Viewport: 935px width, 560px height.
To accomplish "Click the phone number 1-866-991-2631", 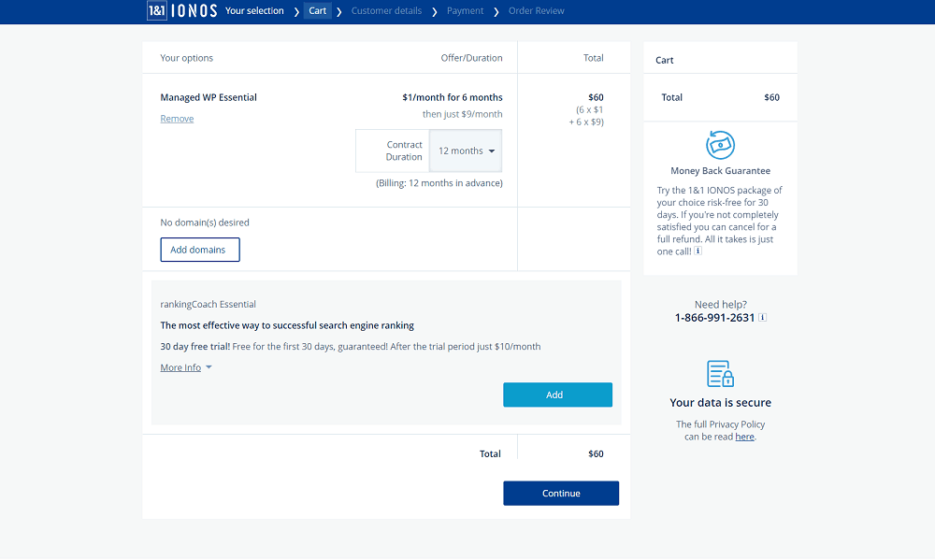I will pos(714,318).
